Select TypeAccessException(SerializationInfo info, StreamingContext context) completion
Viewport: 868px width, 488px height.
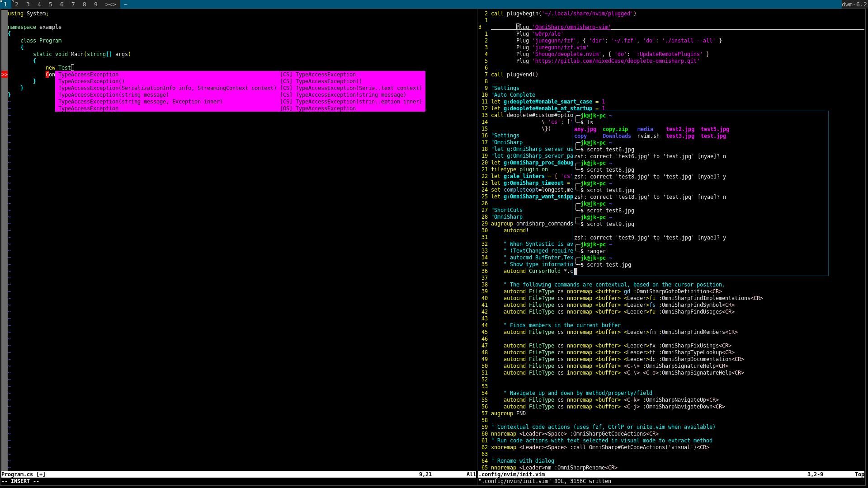(x=240, y=88)
